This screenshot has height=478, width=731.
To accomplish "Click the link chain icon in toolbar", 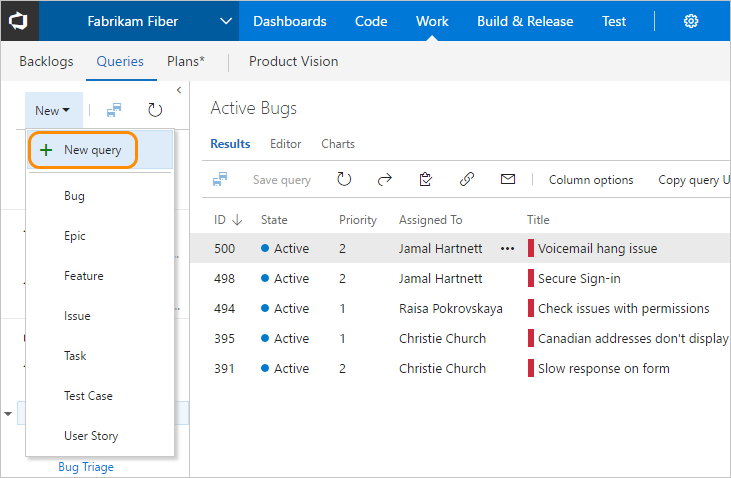I will coord(467,180).
